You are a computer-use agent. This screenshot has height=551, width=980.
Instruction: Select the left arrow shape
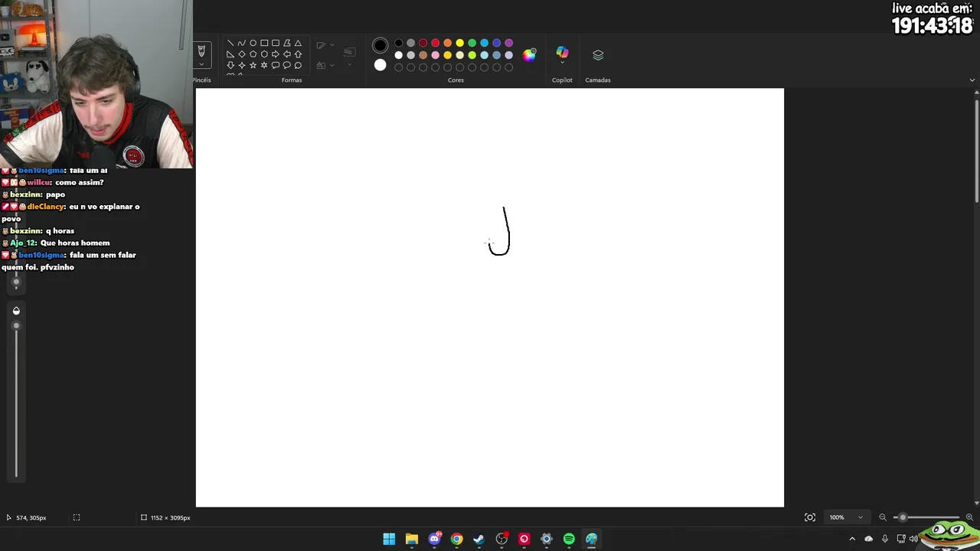pyautogui.click(x=287, y=54)
